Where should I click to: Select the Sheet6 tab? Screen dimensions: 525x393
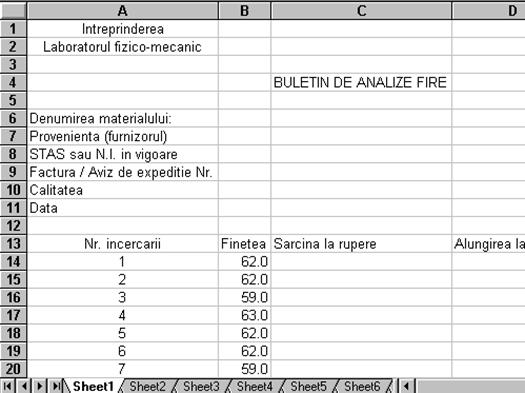pyautogui.click(x=362, y=386)
